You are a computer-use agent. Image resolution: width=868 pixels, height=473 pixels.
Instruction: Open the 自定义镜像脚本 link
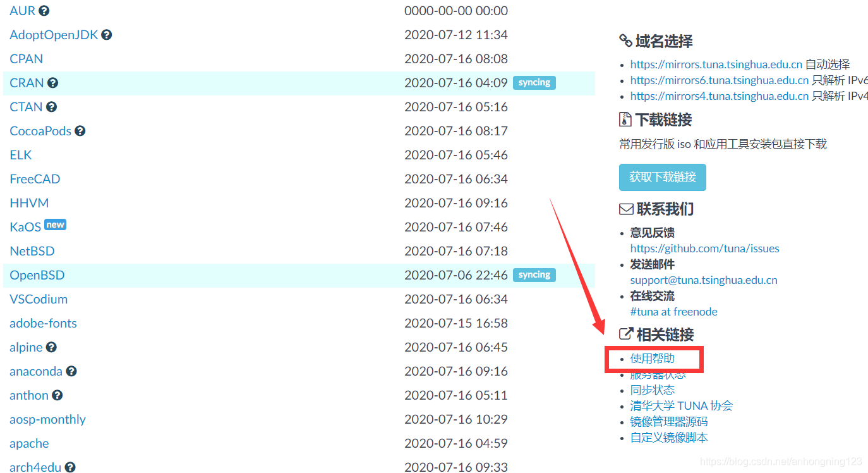click(x=669, y=438)
